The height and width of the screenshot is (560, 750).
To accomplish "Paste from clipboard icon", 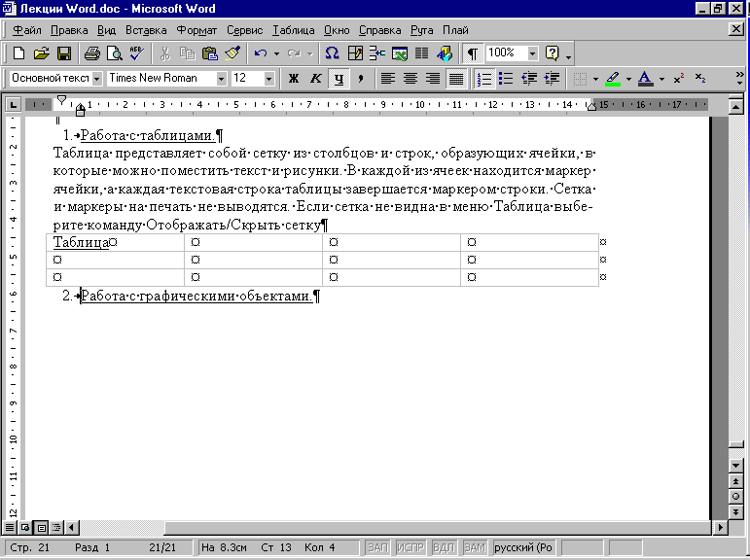I will pos(209,53).
